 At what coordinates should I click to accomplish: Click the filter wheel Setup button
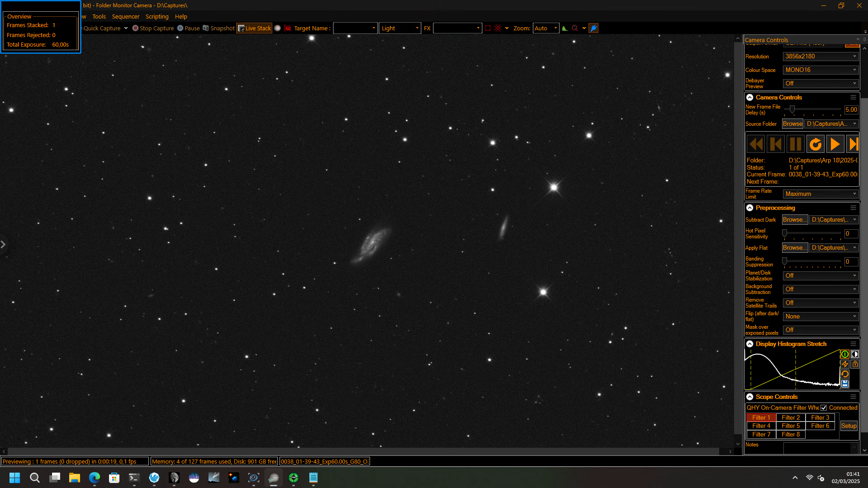coord(849,426)
